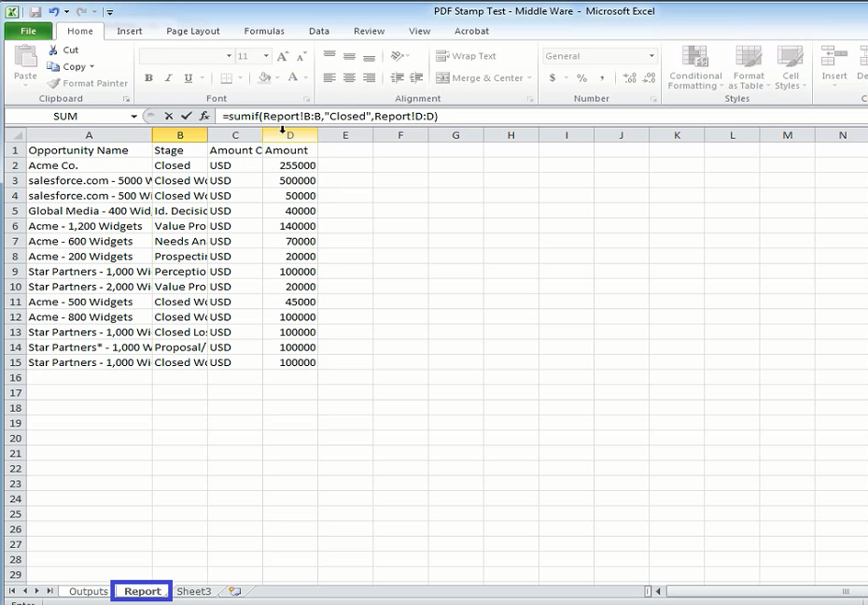Image resolution: width=868 pixels, height=605 pixels.
Task: Open Cell Styles gallery
Action: tap(791, 68)
